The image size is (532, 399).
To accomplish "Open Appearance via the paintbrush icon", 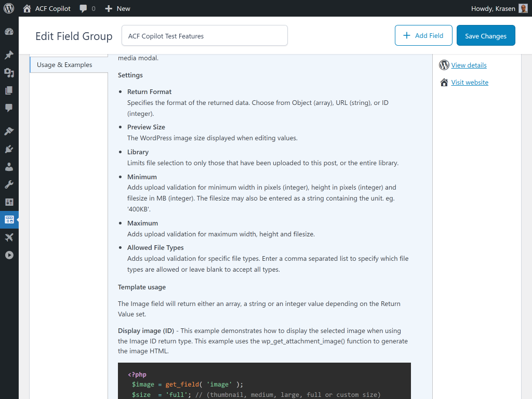I will click(9, 131).
